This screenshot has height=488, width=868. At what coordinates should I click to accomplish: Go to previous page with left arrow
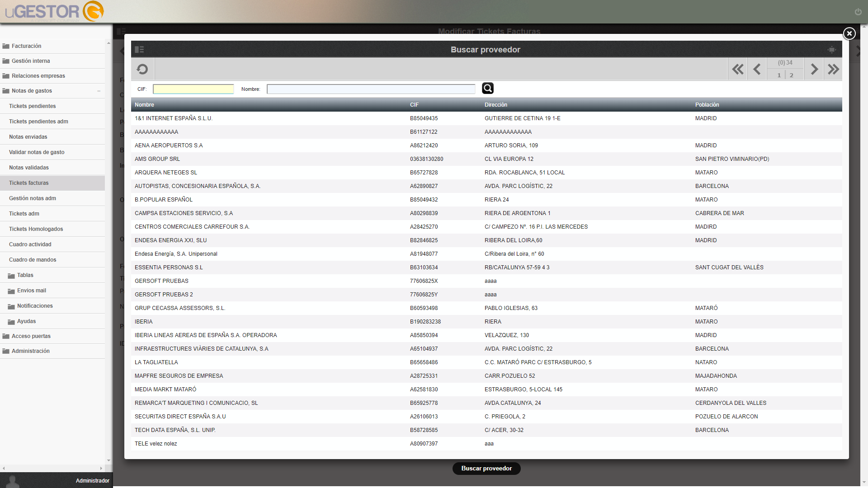point(757,69)
